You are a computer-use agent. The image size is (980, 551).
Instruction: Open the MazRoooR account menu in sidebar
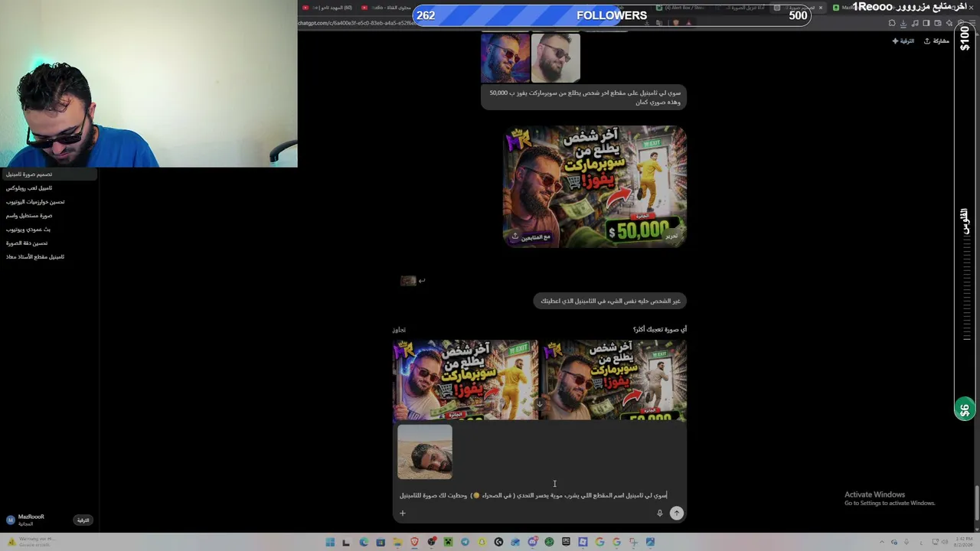26,520
